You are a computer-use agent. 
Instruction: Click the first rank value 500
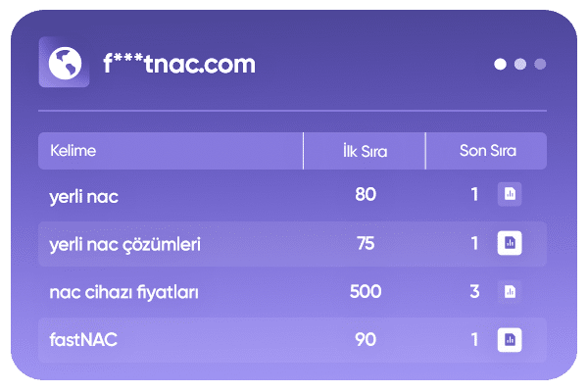click(365, 291)
